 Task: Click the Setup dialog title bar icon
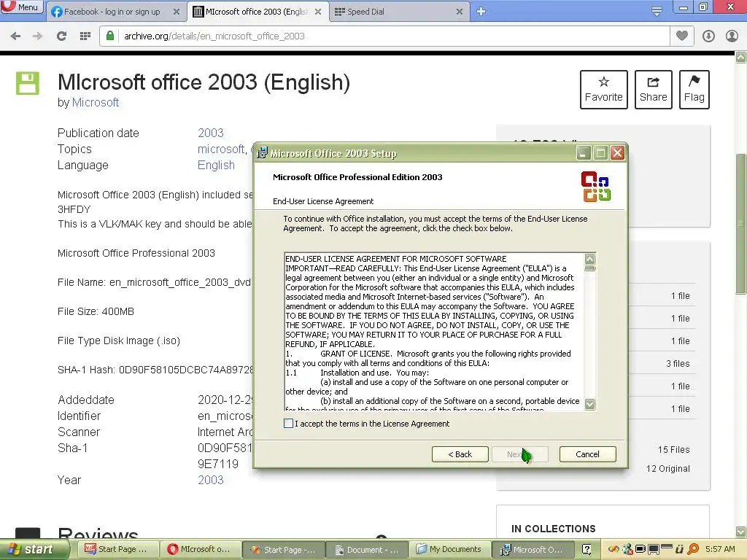tap(262, 153)
